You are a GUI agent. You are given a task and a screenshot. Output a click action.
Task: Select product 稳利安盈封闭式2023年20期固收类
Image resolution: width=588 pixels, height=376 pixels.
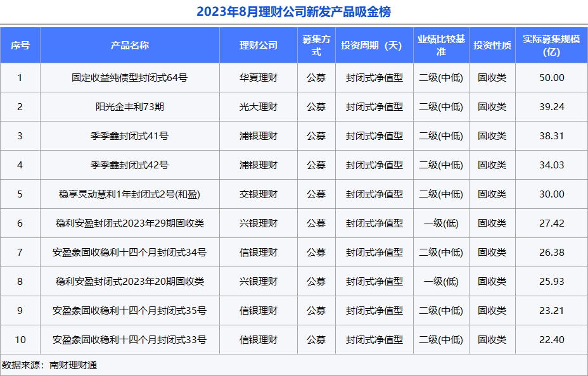pyautogui.click(x=130, y=281)
